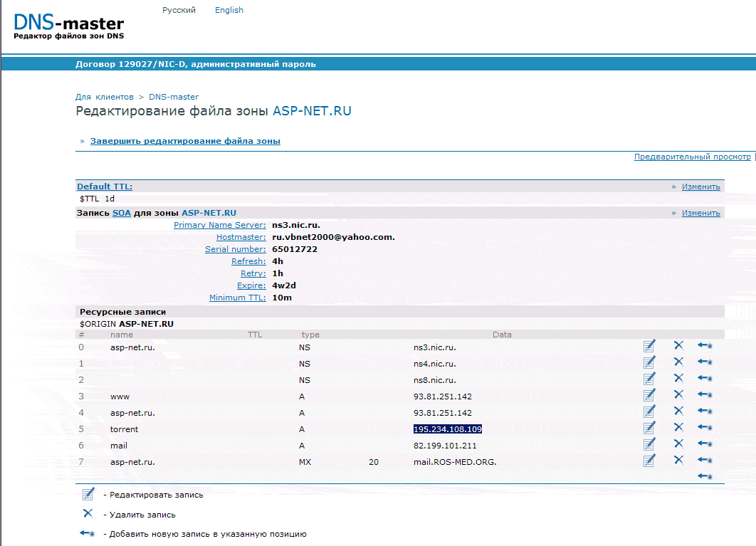Add record at ns4.nic.ru row position
Screen dimensions: 756x546
pyautogui.click(x=705, y=362)
